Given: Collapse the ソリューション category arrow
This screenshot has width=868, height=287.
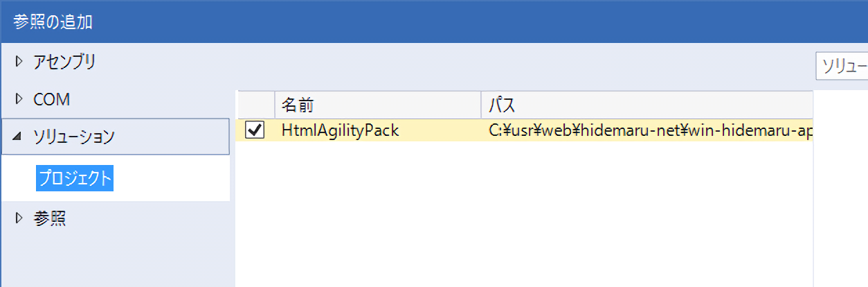Looking at the screenshot, I should [18, 138].
